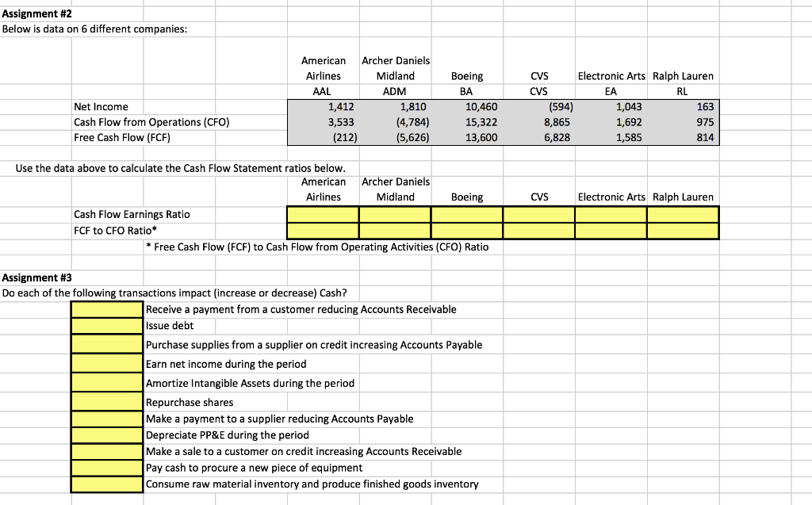Click the yellow answer cell beside Receive a payment

point(106,309)
